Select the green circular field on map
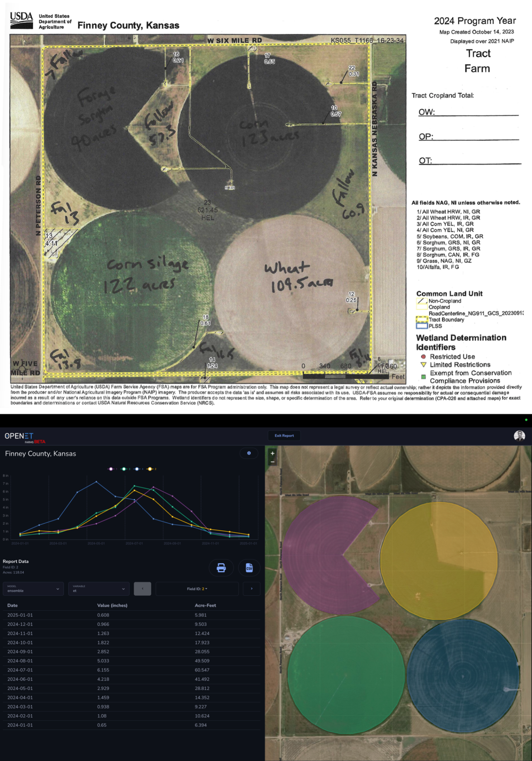The height and width of the screenshot is (761, 532). click(x=346, y=674)
